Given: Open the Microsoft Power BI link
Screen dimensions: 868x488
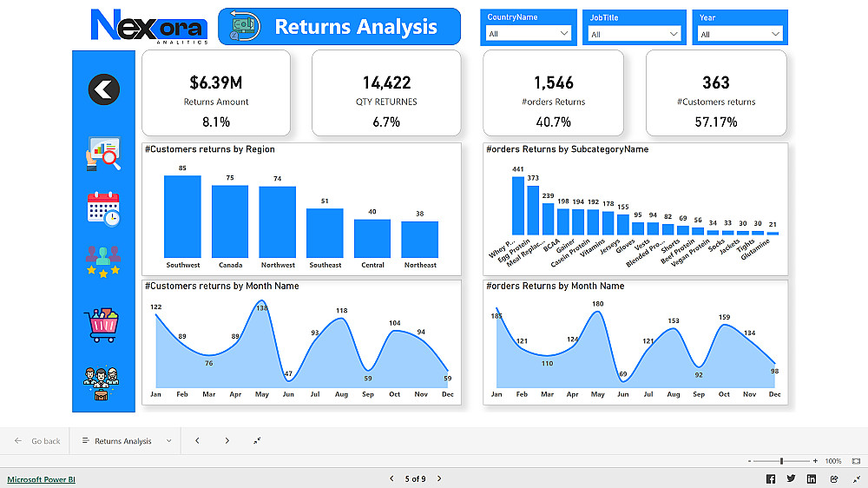Looking at the screenshot, I should (x=41, y=479).
